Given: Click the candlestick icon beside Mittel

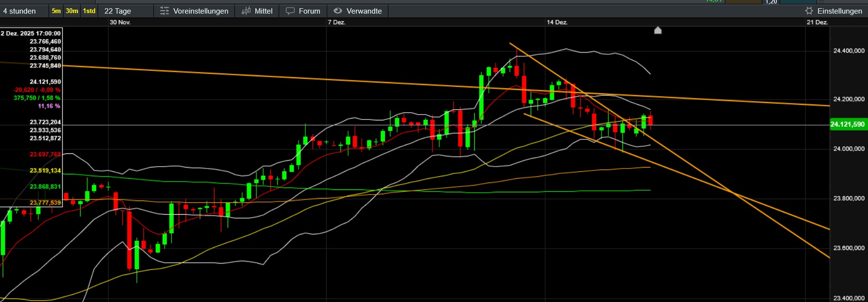Looking at the screenshot, I should point(246,11).
